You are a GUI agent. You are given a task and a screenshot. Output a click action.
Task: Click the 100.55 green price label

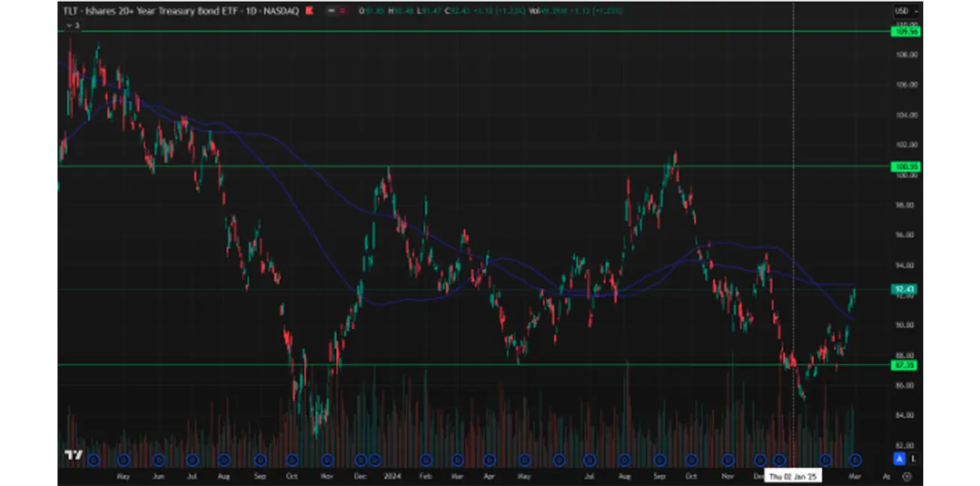tap(905, 166)
